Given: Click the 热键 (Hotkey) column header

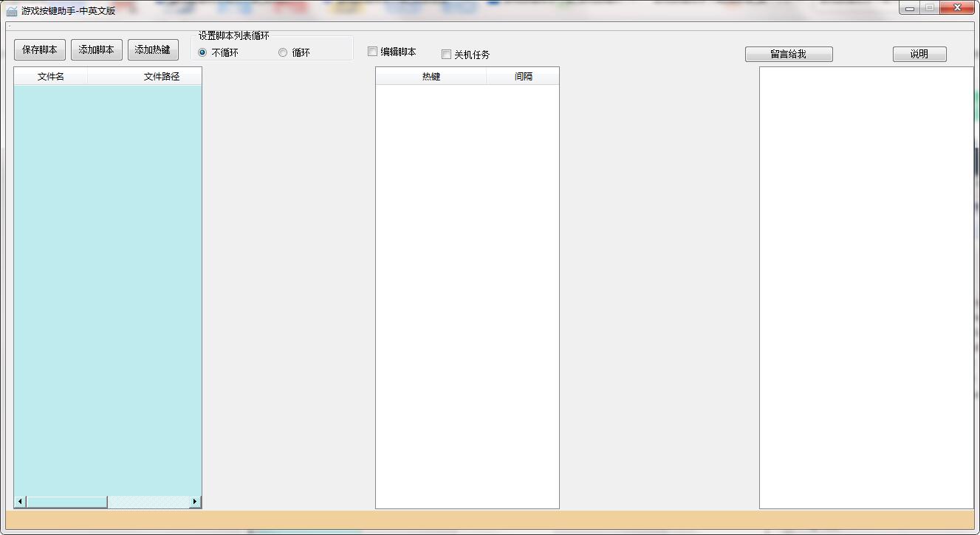Looking at the screenshot, I should (431, 75).
